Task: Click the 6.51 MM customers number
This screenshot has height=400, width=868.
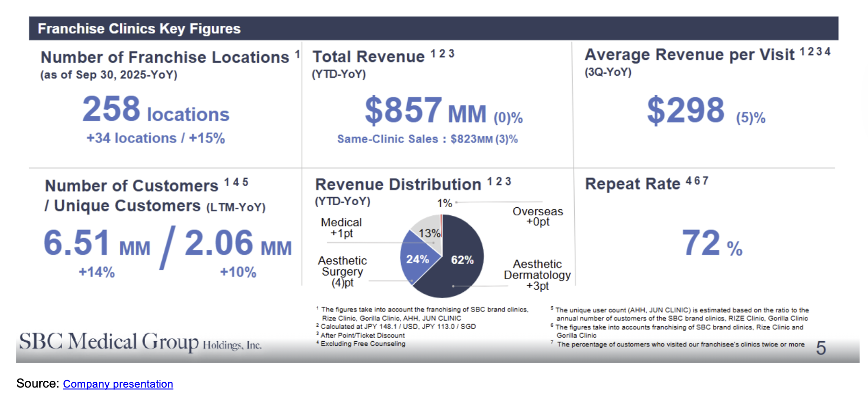Action: tap(97, 243)
